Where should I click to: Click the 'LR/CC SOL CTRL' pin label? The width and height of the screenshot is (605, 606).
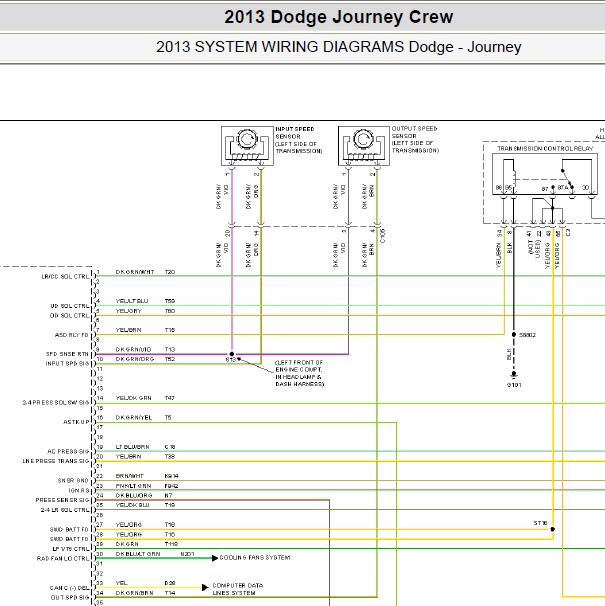click(x=65, y=277)
